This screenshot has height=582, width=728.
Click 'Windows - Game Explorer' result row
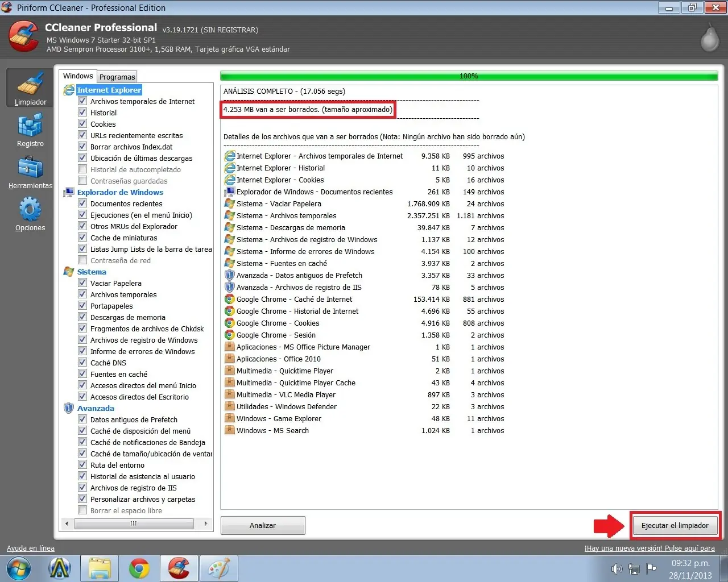point(365,418)
